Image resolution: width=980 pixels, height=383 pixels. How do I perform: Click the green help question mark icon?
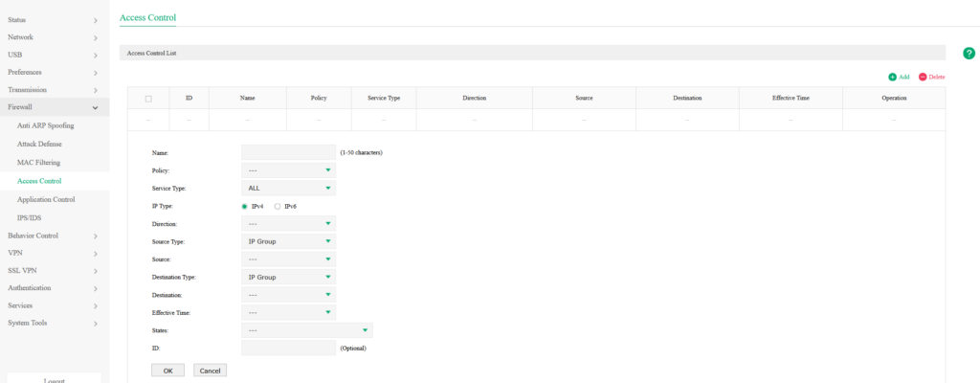tap(969, 54)
